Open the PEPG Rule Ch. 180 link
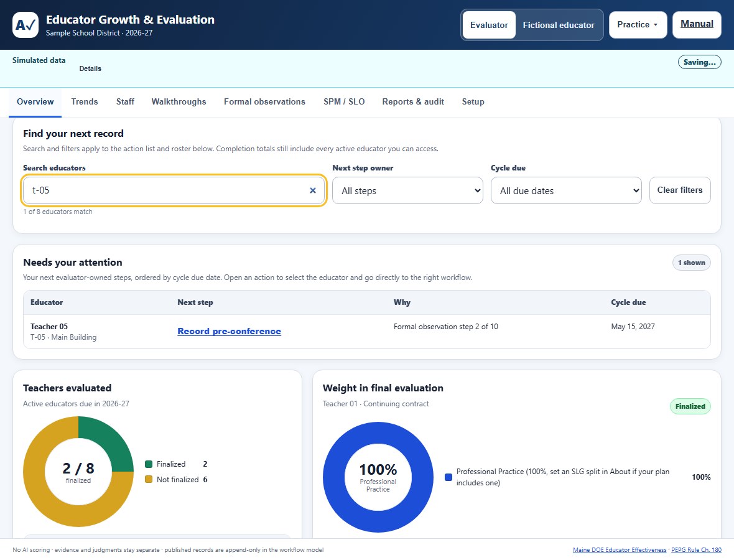 point(696,549)
